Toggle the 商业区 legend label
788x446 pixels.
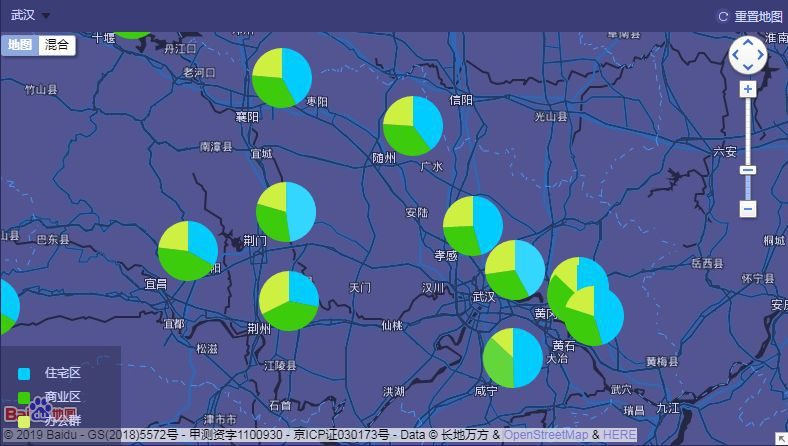coord(63,397)
